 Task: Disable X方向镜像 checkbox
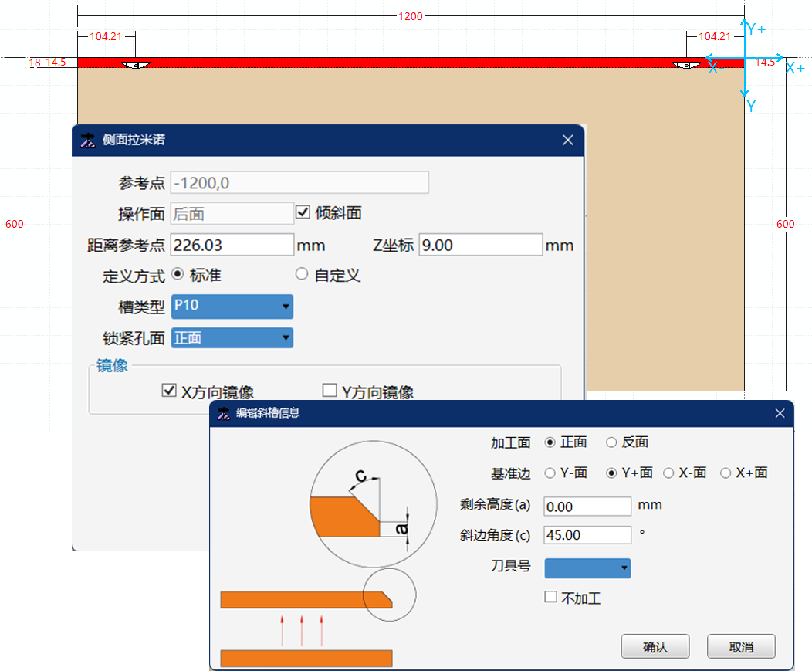tap(169, 391)
